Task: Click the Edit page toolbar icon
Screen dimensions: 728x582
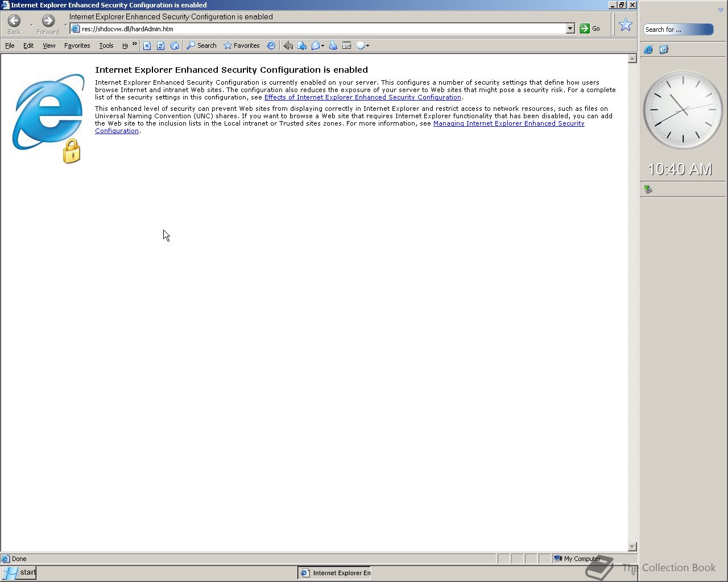Action: click(347, 45)
